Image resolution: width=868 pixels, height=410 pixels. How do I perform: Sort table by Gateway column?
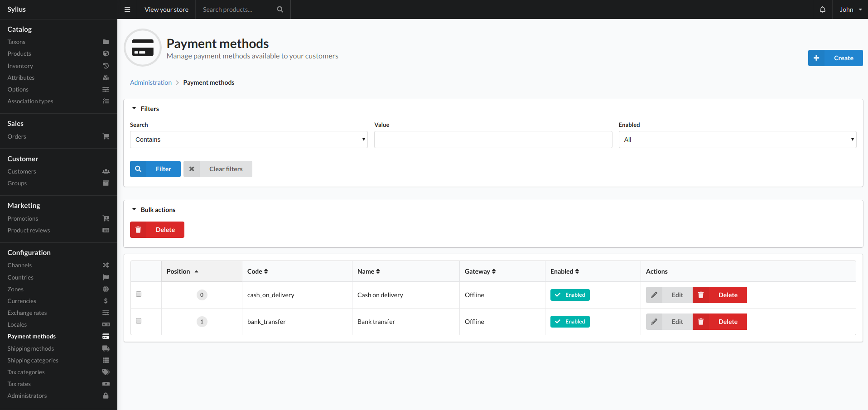point(480,271)
